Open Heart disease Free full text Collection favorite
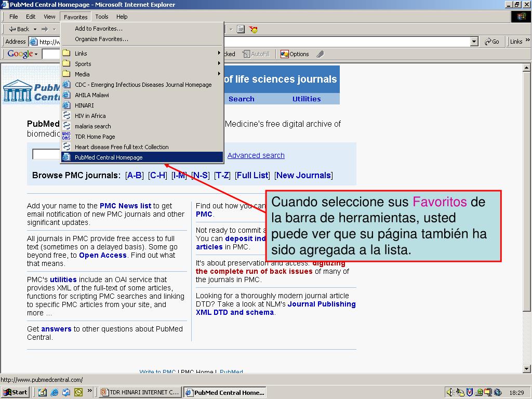 click(x=142, y=147)
